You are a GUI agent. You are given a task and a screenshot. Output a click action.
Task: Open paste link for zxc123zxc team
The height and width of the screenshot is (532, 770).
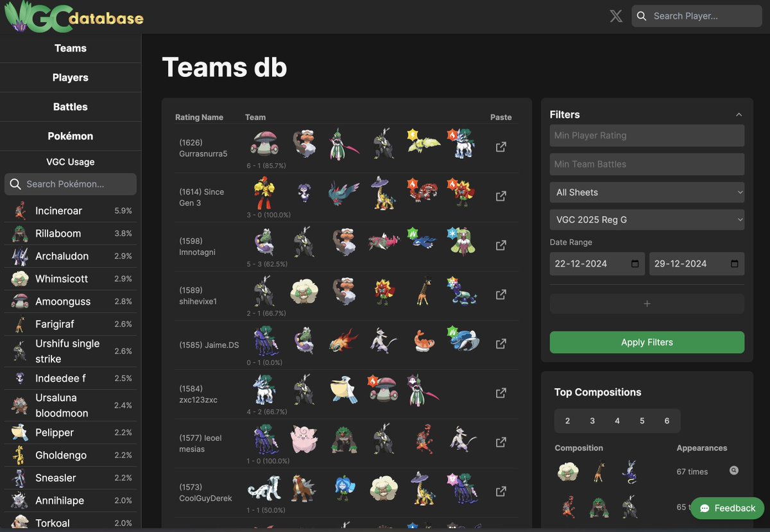[501, 393]
